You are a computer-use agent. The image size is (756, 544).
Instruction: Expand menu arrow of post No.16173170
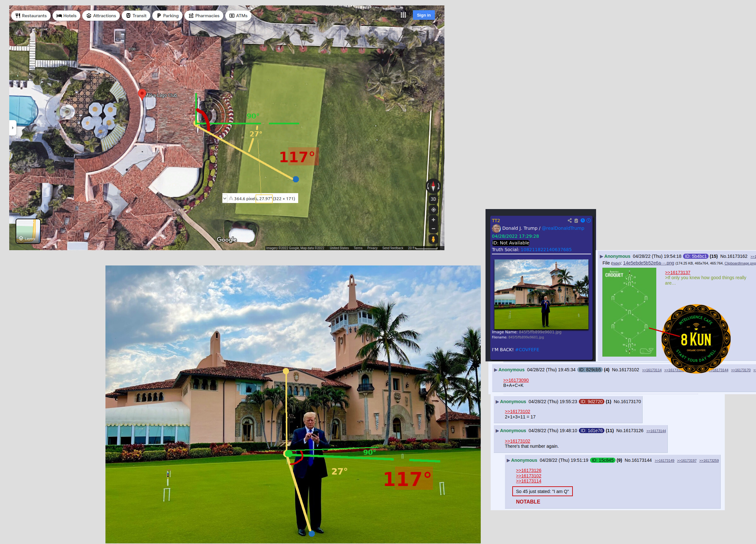497,402
